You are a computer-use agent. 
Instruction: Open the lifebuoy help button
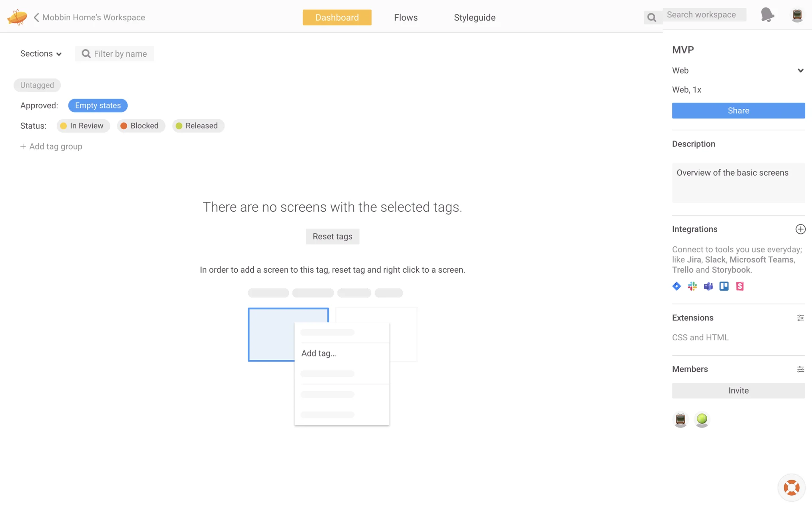(x=791, y=487)
